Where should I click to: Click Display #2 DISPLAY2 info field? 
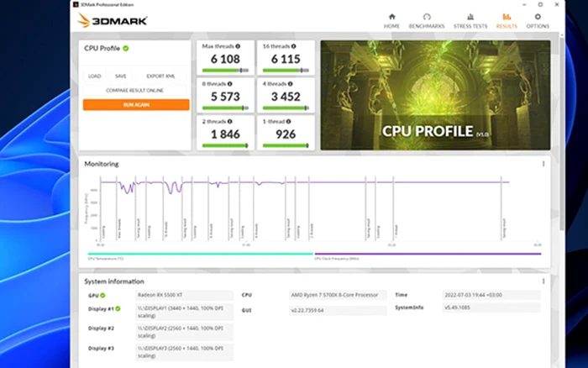click(184, 332)
